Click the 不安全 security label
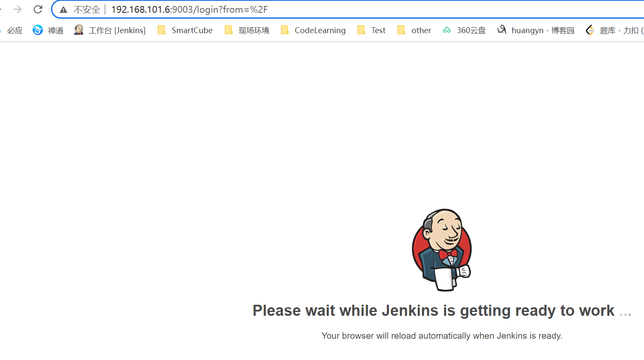The width and height of the screenshot is (644, 360). pyautogui.click(x=87, y=10)
